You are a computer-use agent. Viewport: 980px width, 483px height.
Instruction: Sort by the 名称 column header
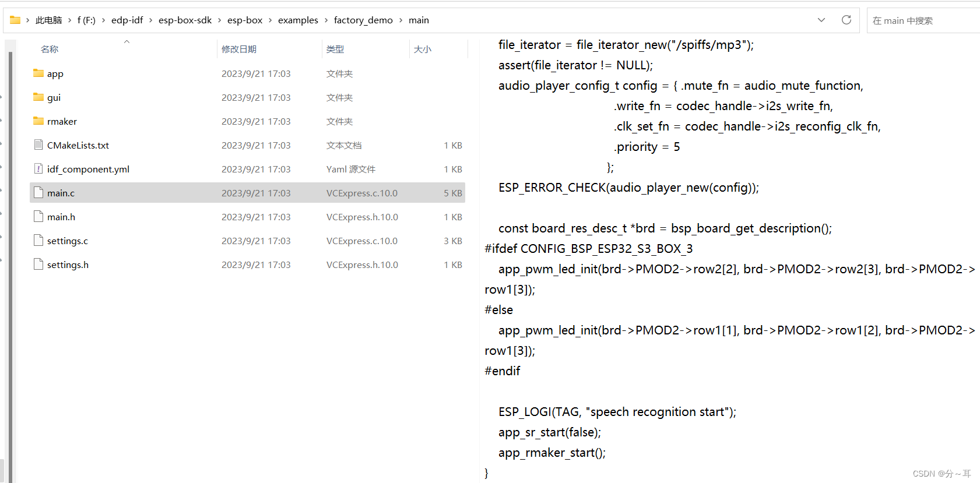(50, 50)
